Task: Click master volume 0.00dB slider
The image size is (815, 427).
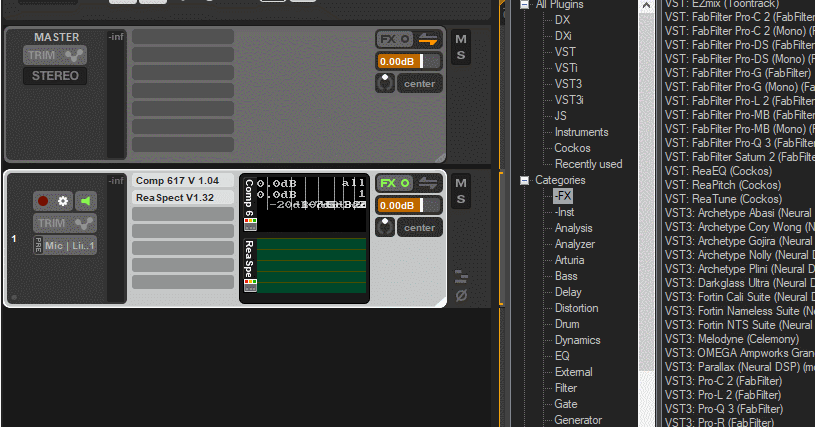Action: (409, 61)
